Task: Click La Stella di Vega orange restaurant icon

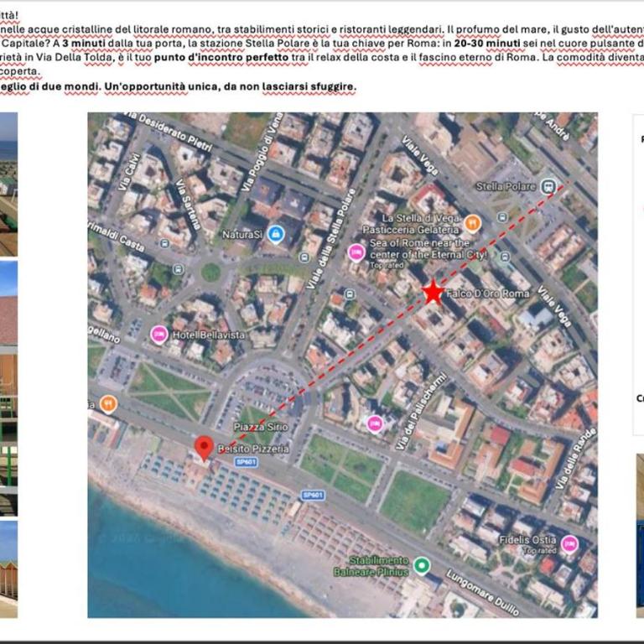Action: 472,223
